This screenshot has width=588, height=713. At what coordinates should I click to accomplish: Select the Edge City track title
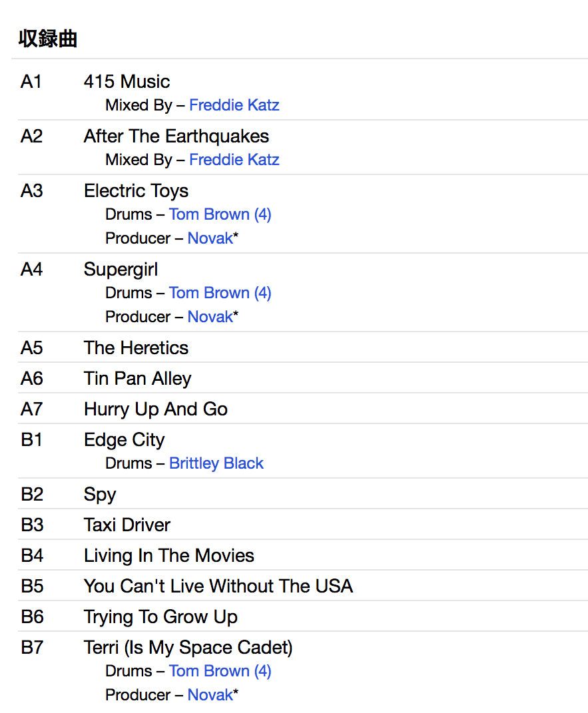point(124,440)
